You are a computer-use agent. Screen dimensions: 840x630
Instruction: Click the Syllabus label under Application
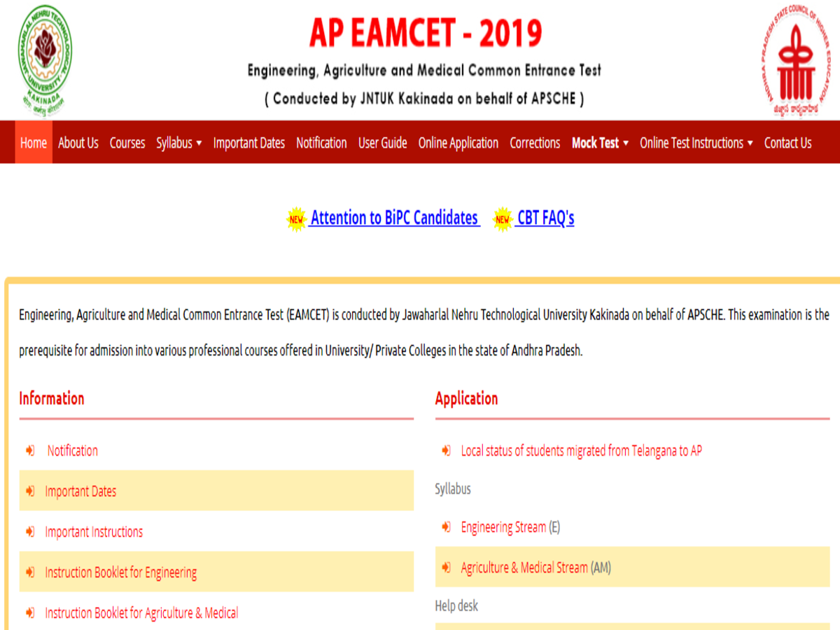(453, 489)
